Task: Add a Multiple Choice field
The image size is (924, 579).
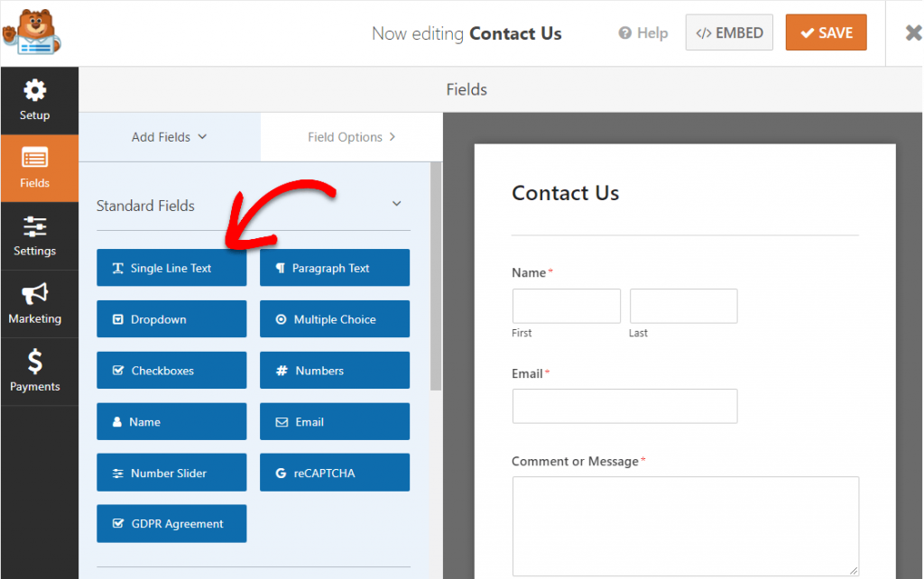Action: (x=335, y=319)
